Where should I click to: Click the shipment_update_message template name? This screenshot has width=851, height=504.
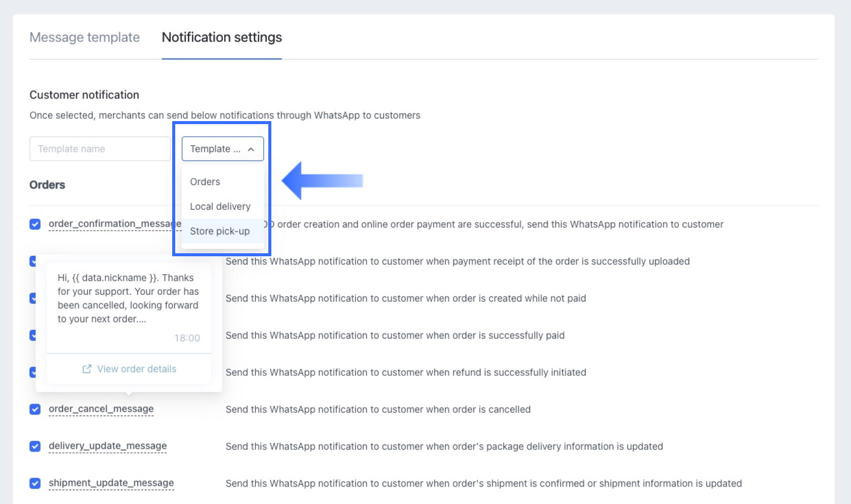coord(111,483)
